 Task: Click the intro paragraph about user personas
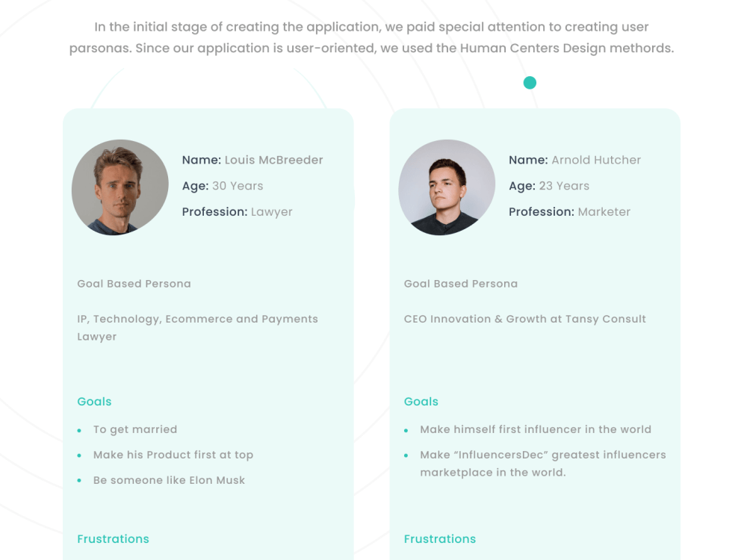371,37
